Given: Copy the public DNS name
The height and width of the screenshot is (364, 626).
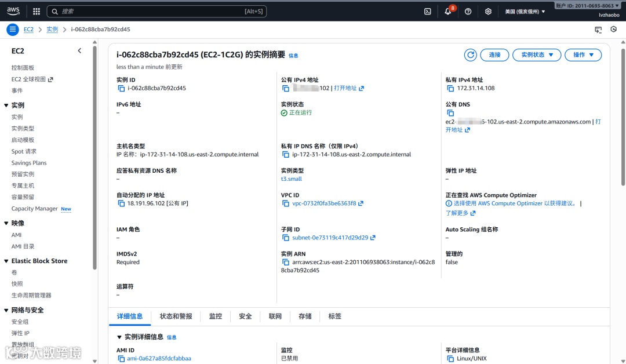Looking at the screenshot, I should click(450, 113).
